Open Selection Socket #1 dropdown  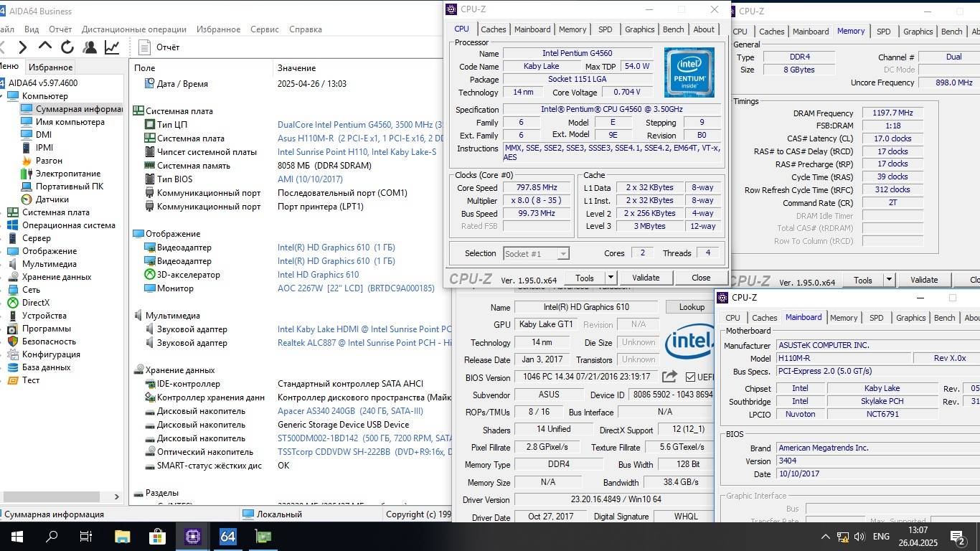(536, 253)
